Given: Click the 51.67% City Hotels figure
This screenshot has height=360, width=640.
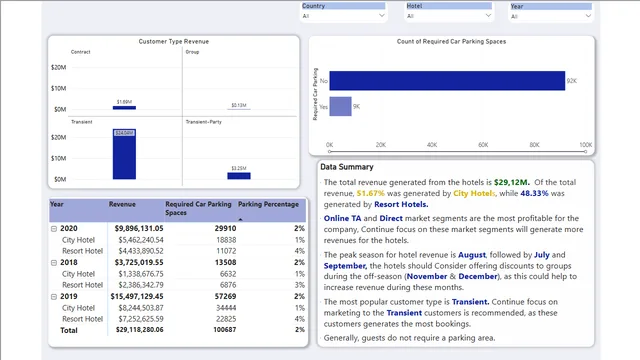Looking at the screenshot, I should pos(371,193).
